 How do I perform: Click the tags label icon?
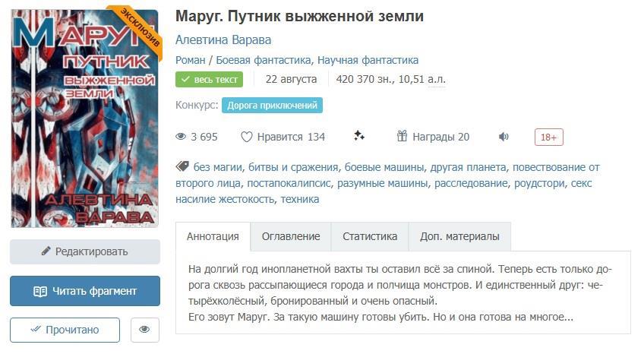182,166
